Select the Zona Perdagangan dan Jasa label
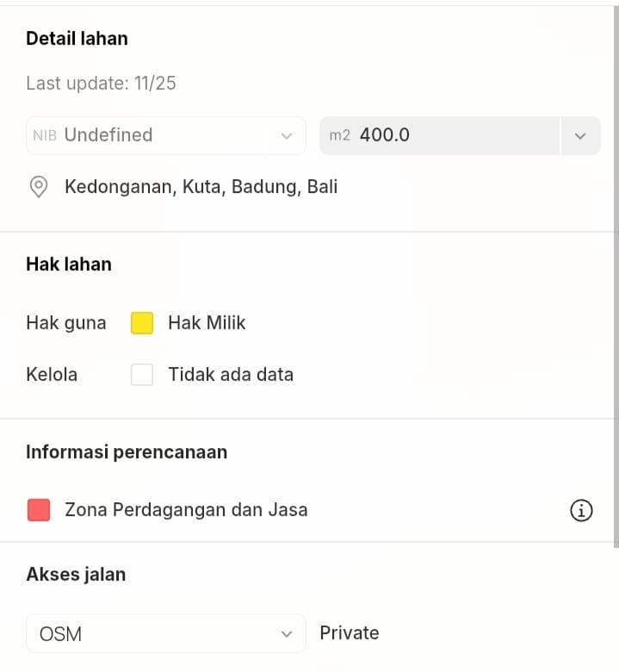Viewport: 619px width, 672px height. coord(186,510)
